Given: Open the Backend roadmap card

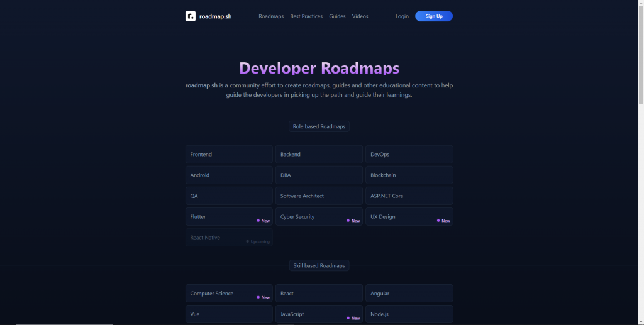Looking at the screenshot, I should (319, 154).
